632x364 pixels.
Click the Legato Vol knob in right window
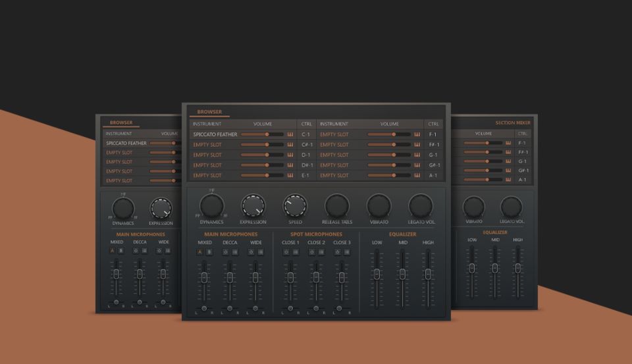point(511,207)
